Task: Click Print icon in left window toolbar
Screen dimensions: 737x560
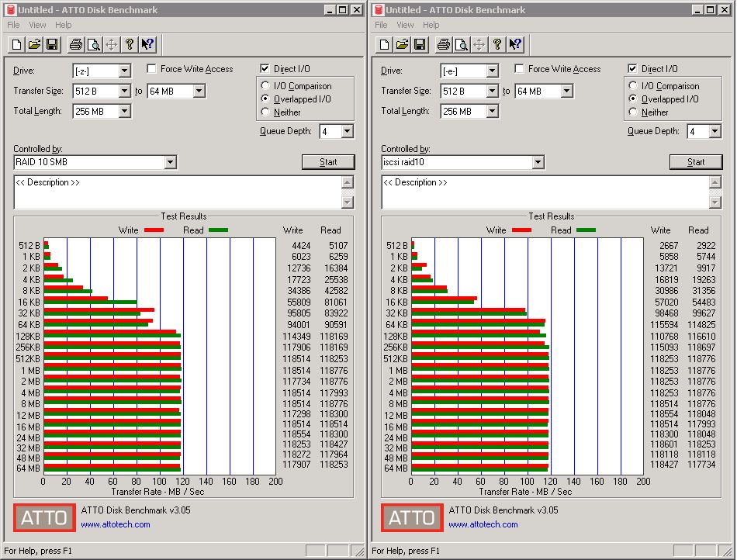Action: coord(76,45)
